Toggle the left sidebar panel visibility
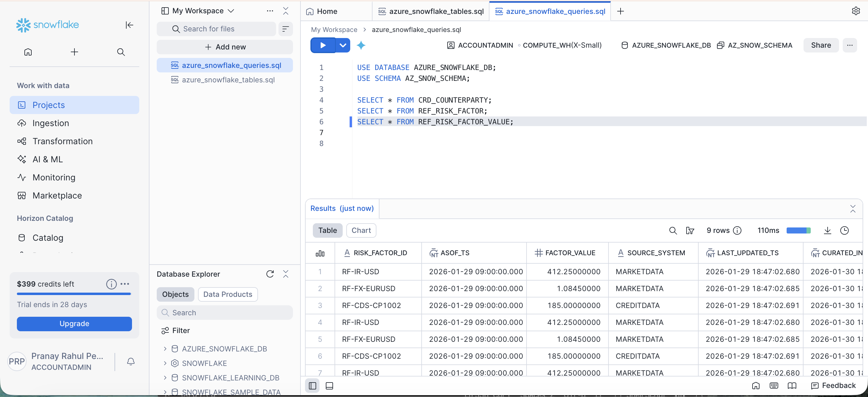This screenshot has height=397, width=868. tap(312, 386)
